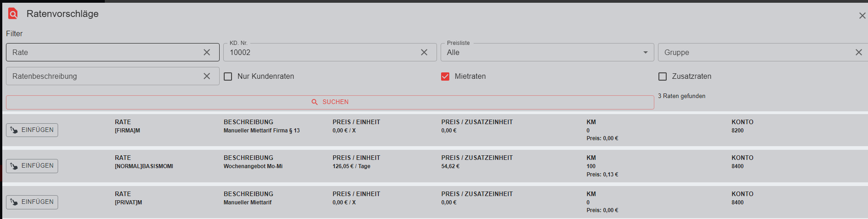Insert the Wochenangebot Mo-Mi rate
The width and height of the screenshot is (868, 219).
tap(32, 166)
